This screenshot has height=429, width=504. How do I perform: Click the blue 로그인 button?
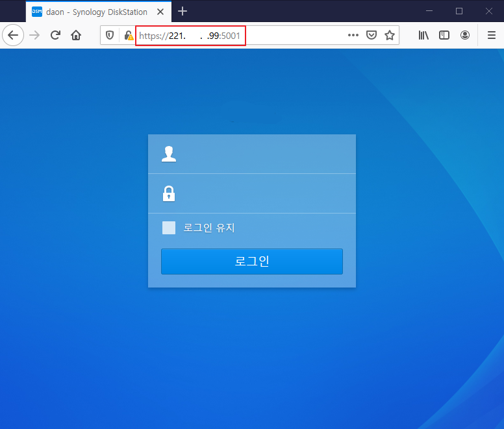tap(252, 262)
